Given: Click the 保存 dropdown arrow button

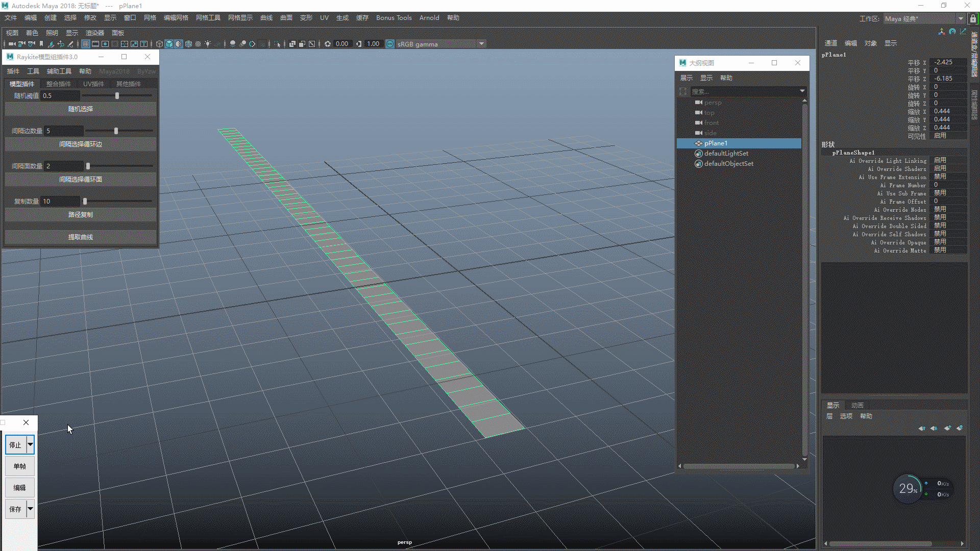Looking at the screenshot, I should (30, 509).
